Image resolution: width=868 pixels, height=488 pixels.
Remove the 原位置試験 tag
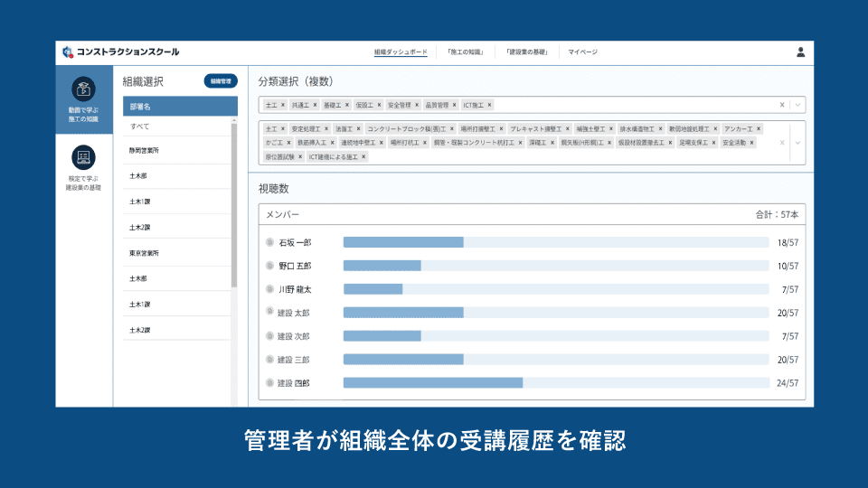(300, 157)
